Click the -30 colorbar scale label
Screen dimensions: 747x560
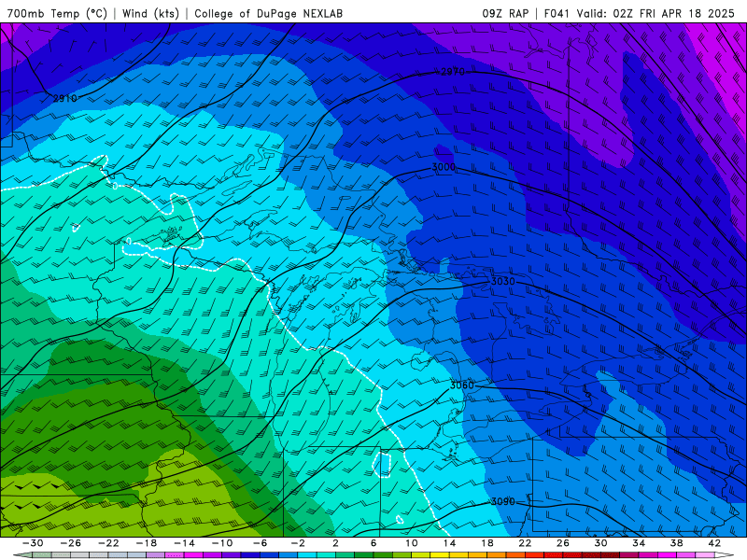33,543
